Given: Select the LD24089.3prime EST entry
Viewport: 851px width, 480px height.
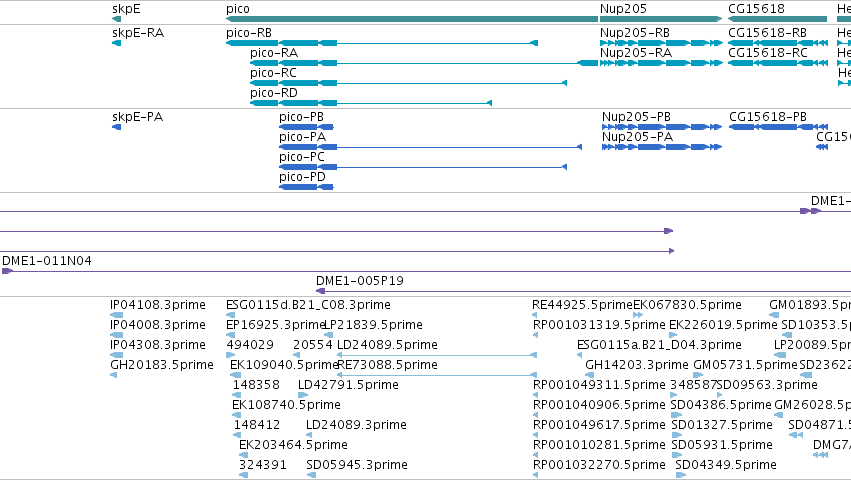Looking at the screenshot, I should point(356,426).
